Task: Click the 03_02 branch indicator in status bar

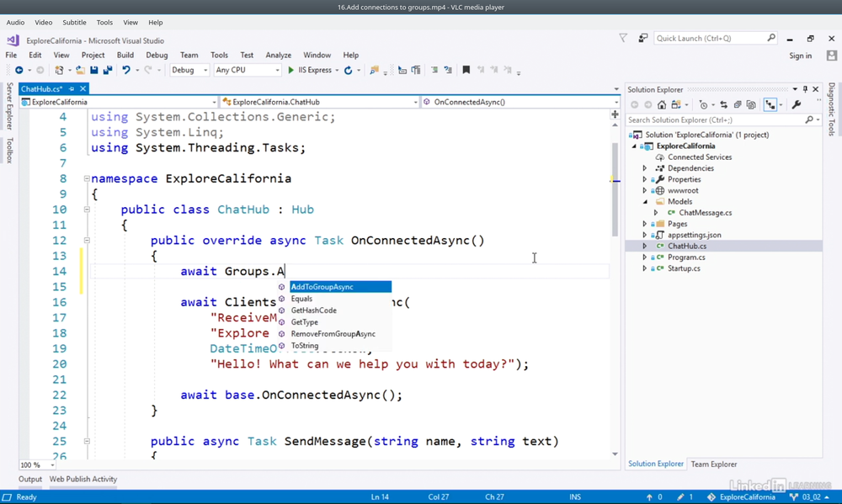Action: (810, 497)
